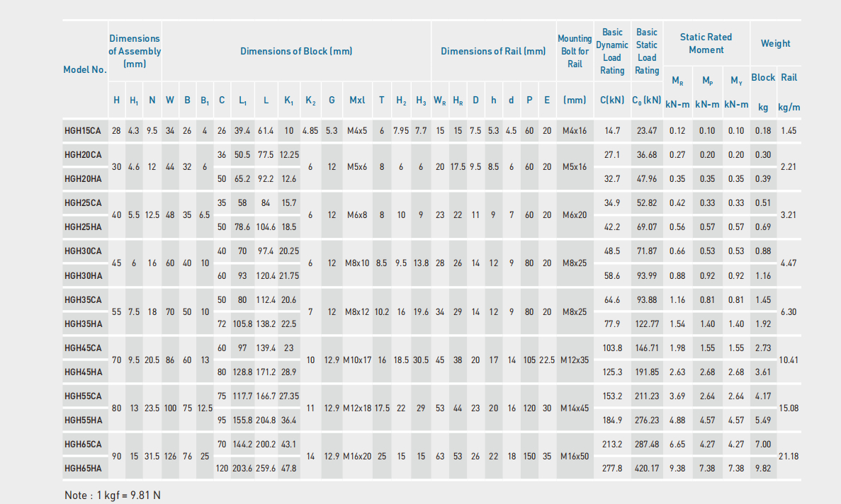Select model HGH30HA in the table
841x504 pixels.
83,276
